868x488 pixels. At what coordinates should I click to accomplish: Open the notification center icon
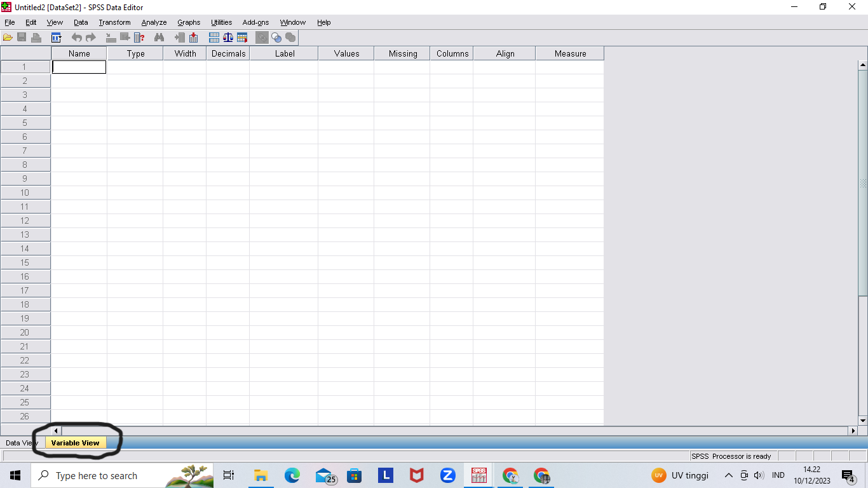pos(848,475)
